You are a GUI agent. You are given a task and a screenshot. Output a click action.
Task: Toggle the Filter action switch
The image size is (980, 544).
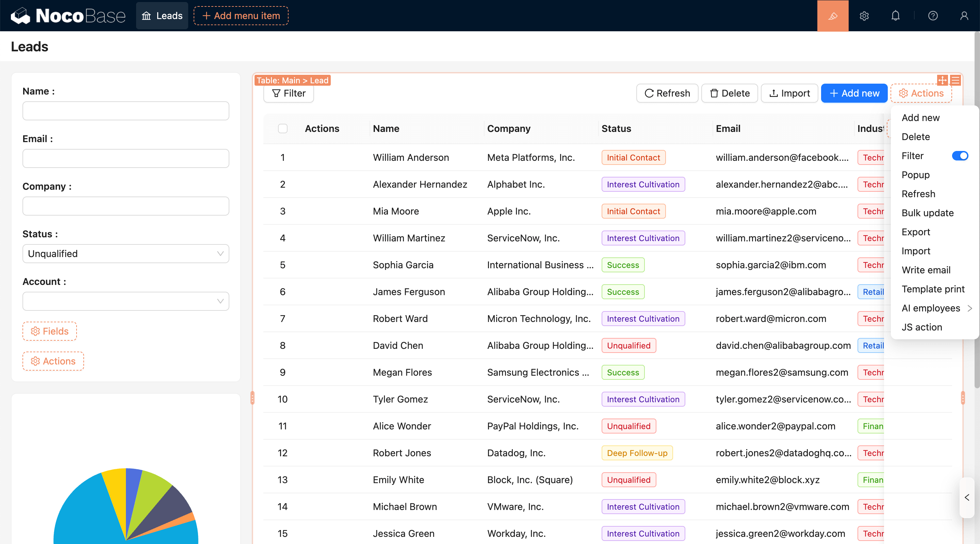click(x=960, y=156)
